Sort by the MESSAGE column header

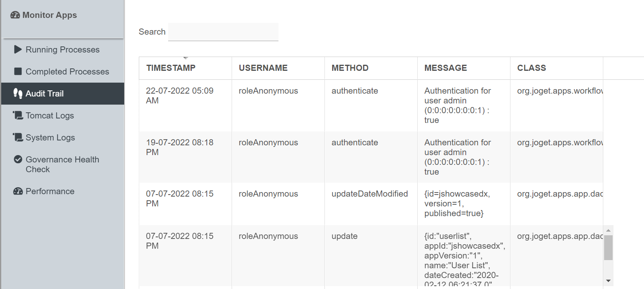445,68
